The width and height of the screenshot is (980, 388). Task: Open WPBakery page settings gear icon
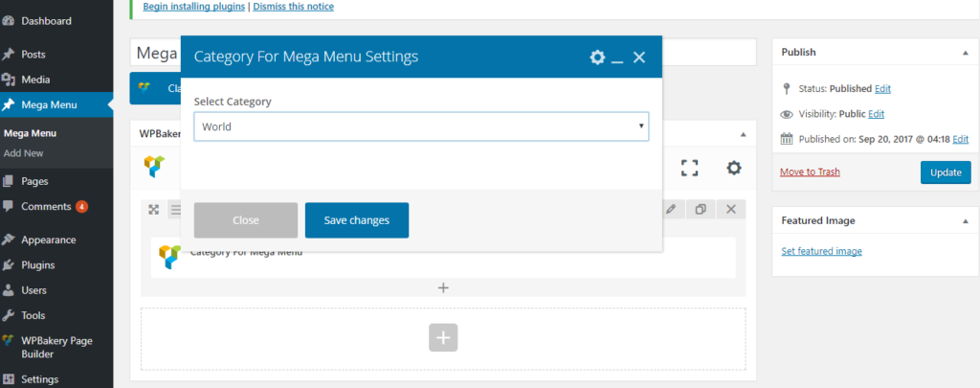[733, 168]
